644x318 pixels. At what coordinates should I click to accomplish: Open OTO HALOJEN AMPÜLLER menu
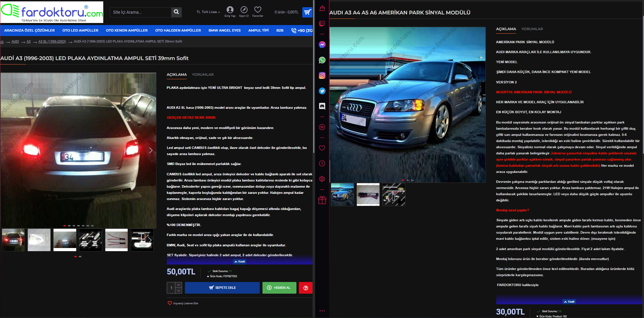(x=178, y=31)
